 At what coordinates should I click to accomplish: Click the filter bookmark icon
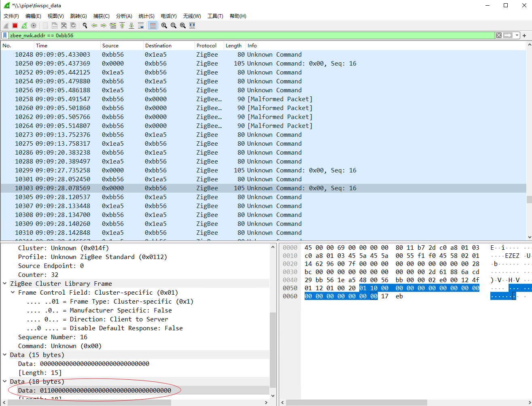click(5, 35)
